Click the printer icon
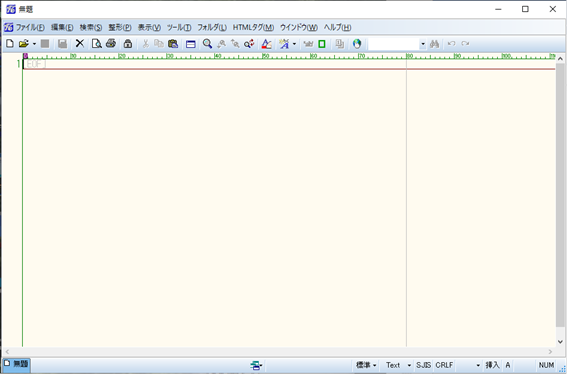This screenshot has width=567, height=374. pyautogui.click(x=111, y=44)
